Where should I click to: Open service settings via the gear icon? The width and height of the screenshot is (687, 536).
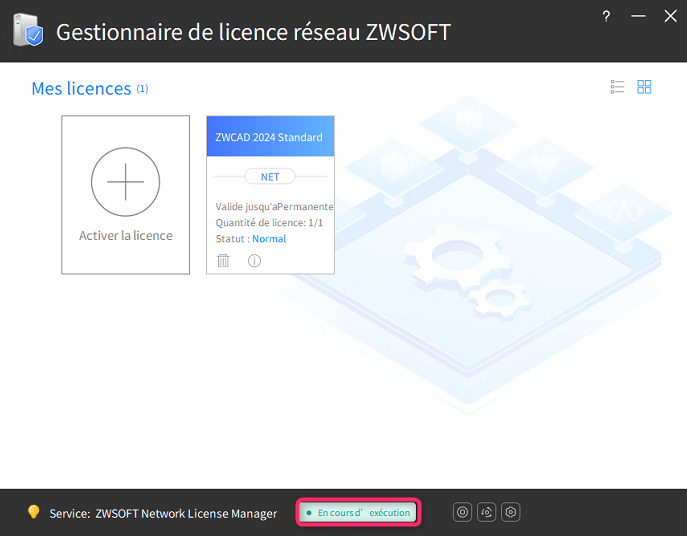[x=511, y=513]
